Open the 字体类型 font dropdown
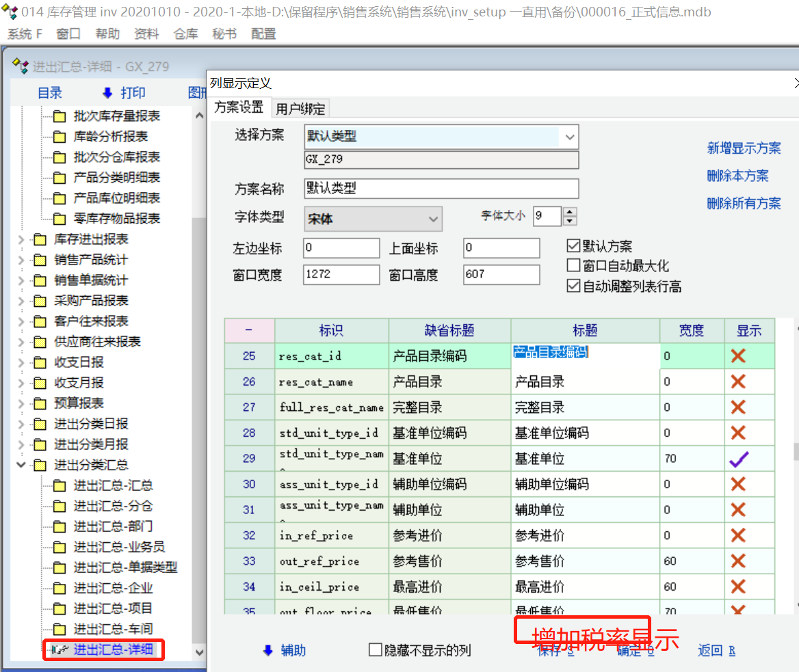Screen dimensions: 799x672 pos(432,219)
